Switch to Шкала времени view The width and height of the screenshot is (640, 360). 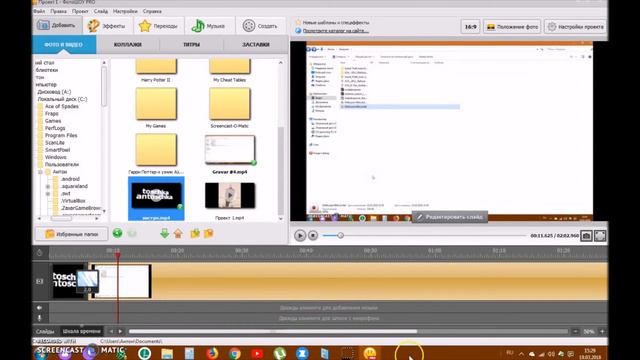tap(82, 331)
